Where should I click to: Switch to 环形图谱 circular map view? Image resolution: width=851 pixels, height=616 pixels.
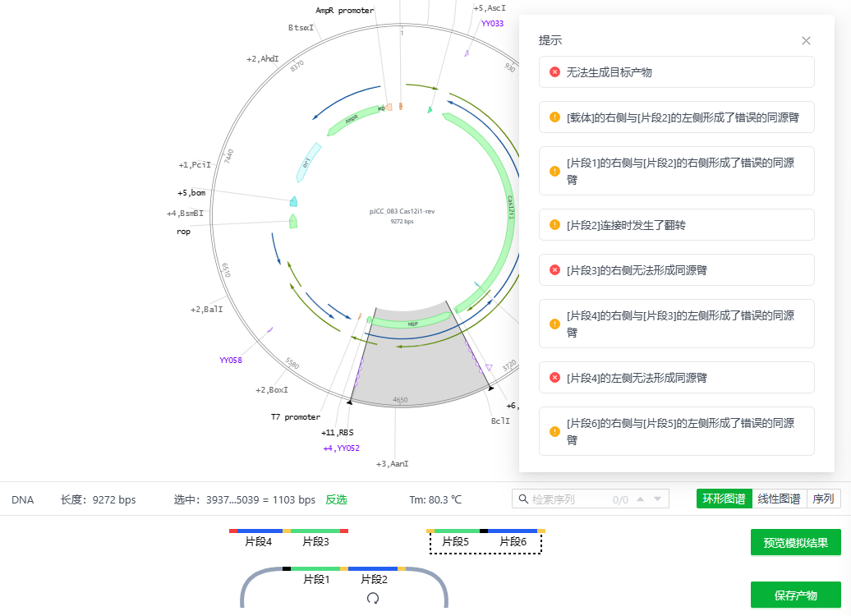[x=724, y=499]
